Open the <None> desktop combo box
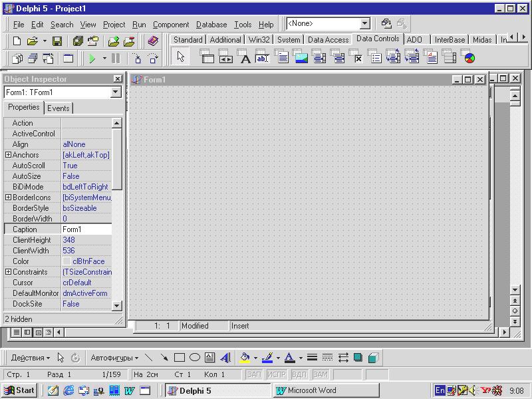This screenshot has height=399, width=532. tap(364, 23)
